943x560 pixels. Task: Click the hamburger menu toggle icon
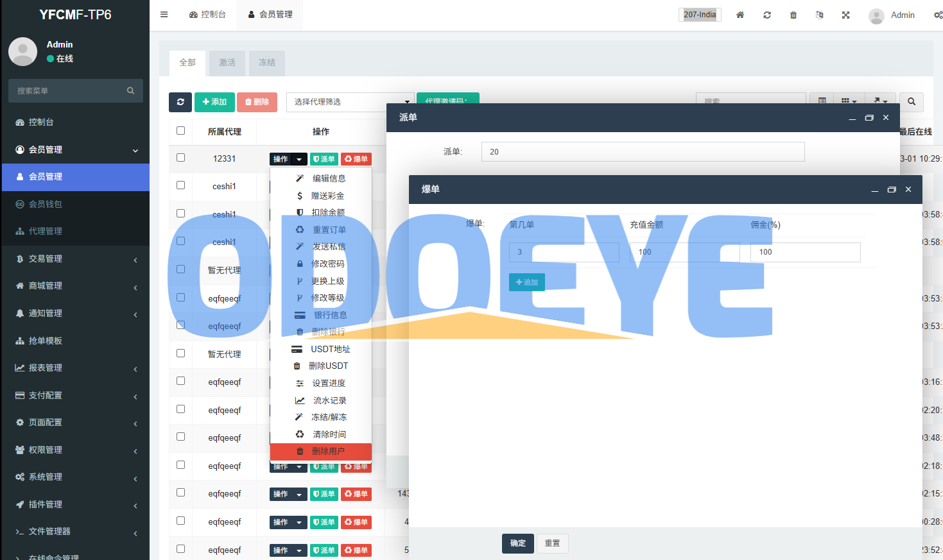pyautogui.click(x=164, y=14)
